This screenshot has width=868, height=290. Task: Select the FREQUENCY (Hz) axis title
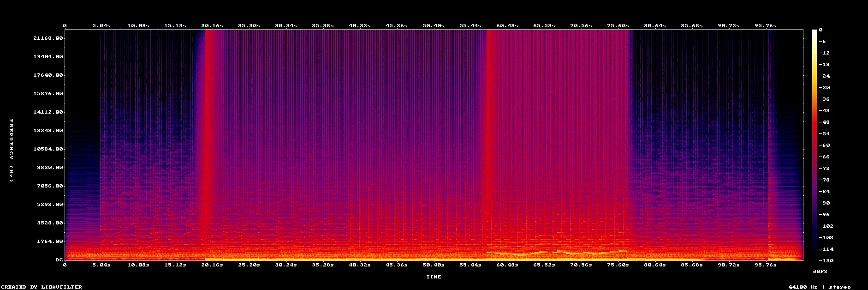(12, 151)
